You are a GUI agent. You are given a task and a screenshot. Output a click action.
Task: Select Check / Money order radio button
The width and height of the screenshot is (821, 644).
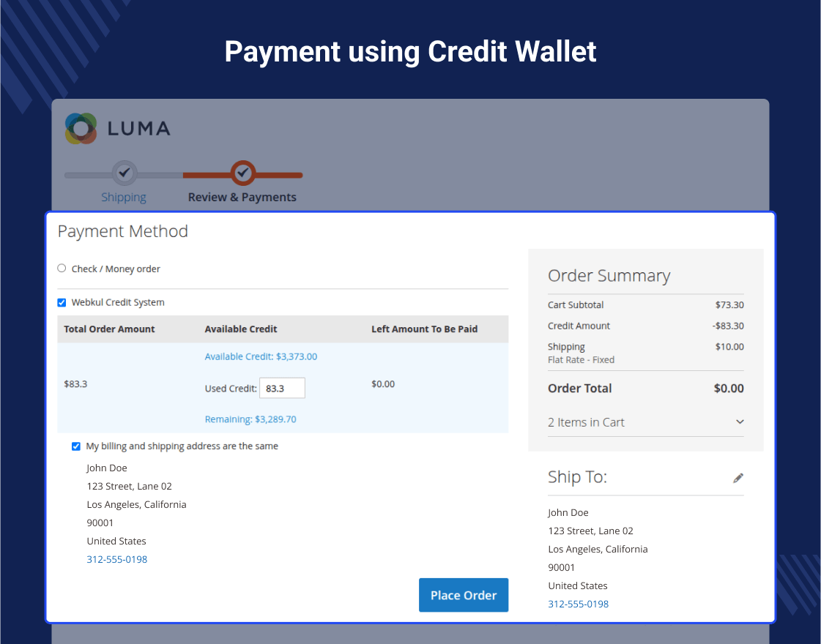[x=62, y=269]
